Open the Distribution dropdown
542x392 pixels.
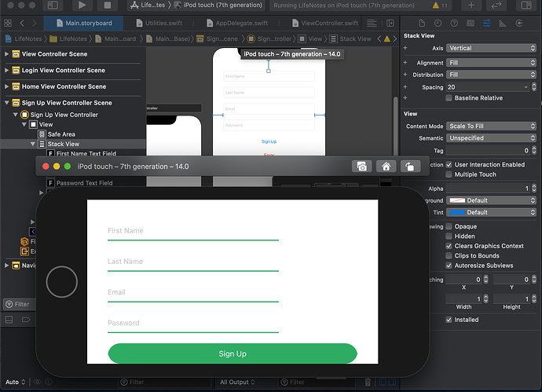click(491, 75)
